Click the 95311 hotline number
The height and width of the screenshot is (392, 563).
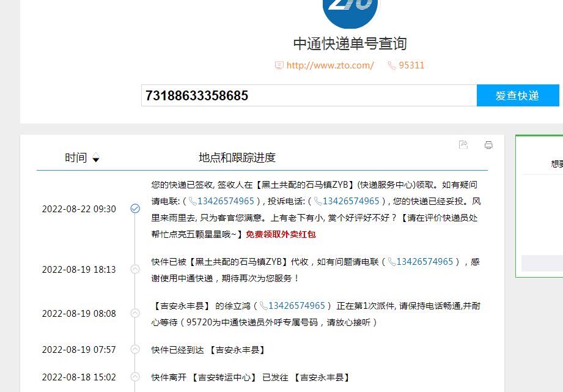[x=411, y=65]
